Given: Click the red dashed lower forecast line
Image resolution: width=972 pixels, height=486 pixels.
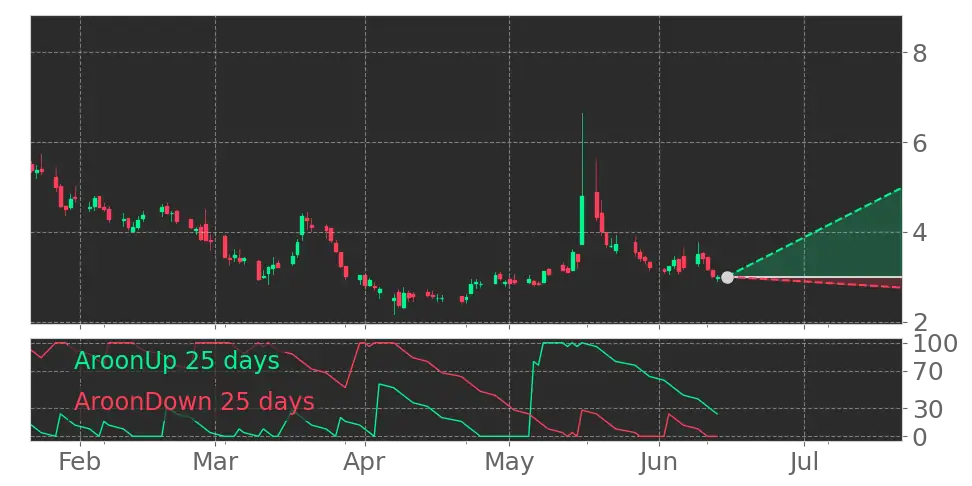Looking at the screenshot, I should 815,282.
